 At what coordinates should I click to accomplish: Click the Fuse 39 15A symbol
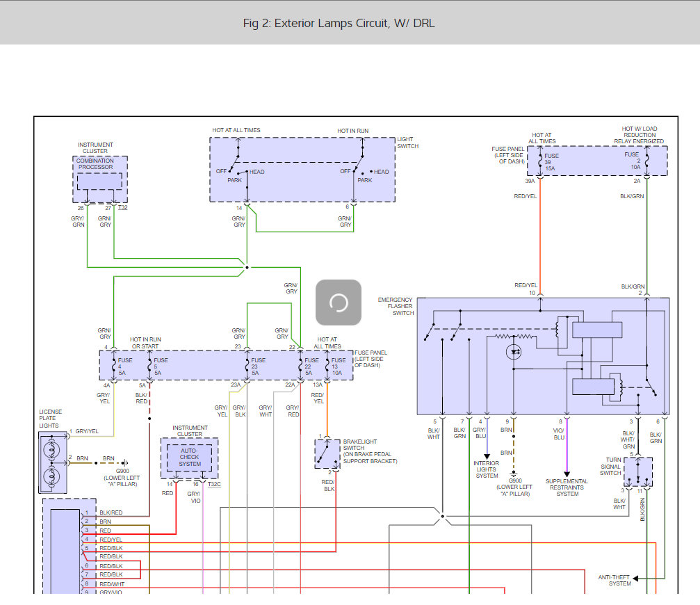(540, 161)
